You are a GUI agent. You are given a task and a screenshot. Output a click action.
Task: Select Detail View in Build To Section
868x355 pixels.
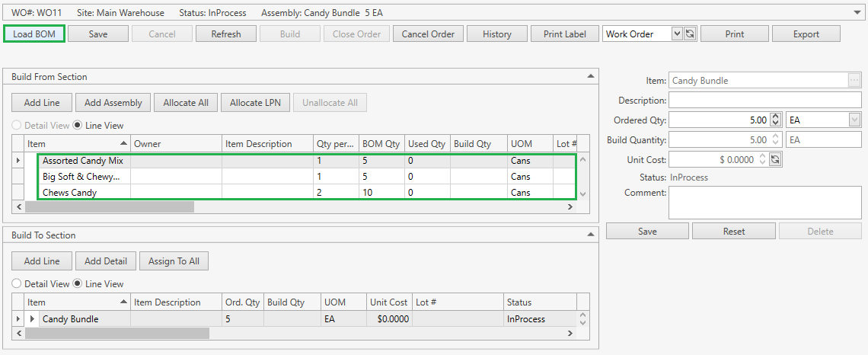tap(17, 284)
